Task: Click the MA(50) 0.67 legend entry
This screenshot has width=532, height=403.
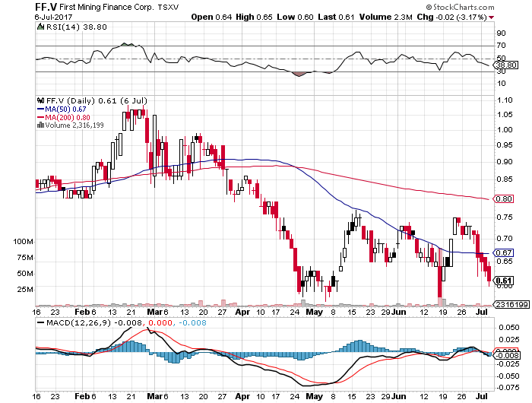Action: (x=62, y=109)
